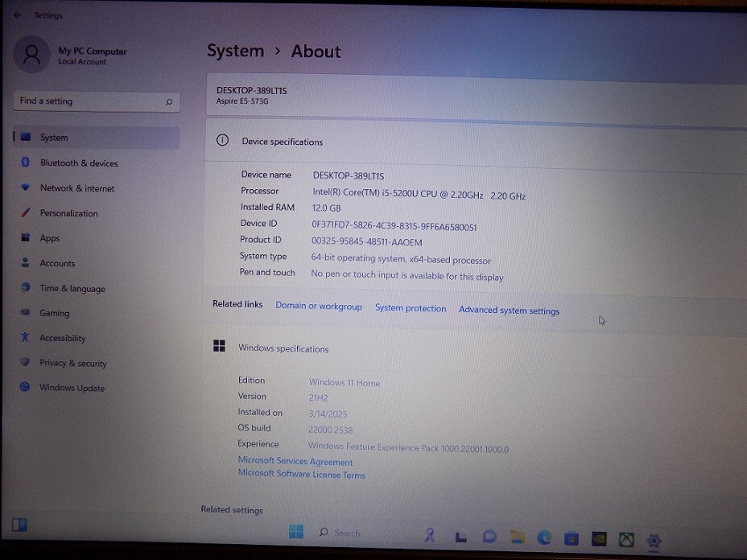This screenshot has height=560, width=747.
Task: Focus the Find a setting search box
Action: [x=97, y=101]
